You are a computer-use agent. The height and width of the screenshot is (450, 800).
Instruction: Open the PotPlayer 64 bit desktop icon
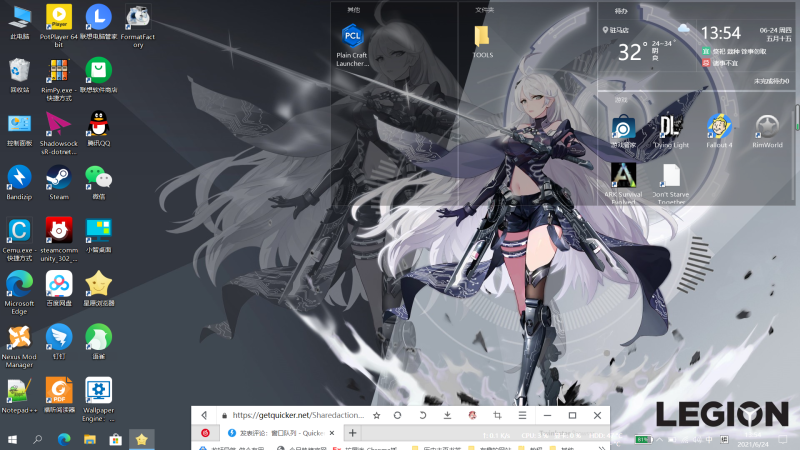coord(59,26)
